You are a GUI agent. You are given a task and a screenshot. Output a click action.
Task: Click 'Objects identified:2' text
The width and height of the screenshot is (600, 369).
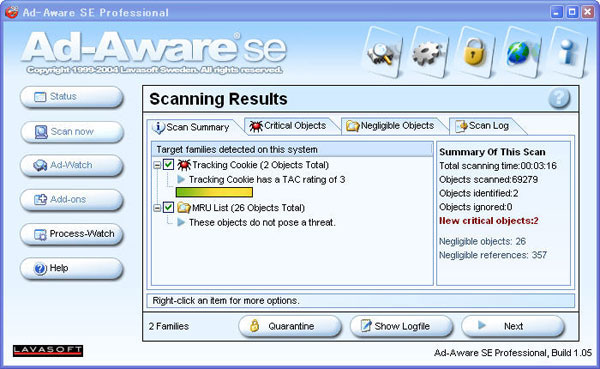click(479, 193)
